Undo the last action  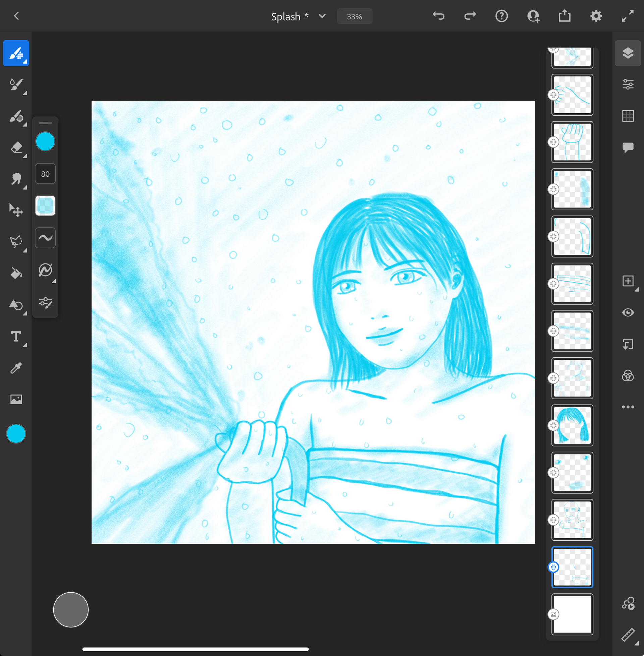pos(439,16)
